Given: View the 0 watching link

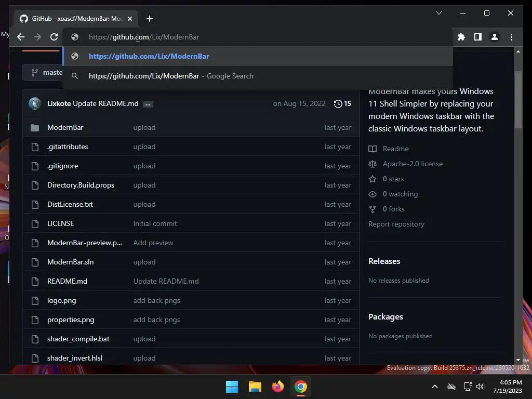Looking at the screenshot, I should (400, 194).
